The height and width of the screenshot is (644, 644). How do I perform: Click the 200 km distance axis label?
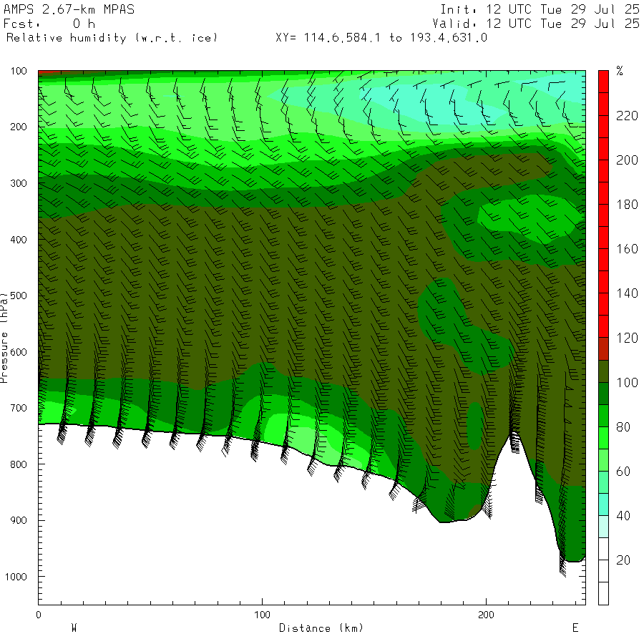(x=486, y=615)
